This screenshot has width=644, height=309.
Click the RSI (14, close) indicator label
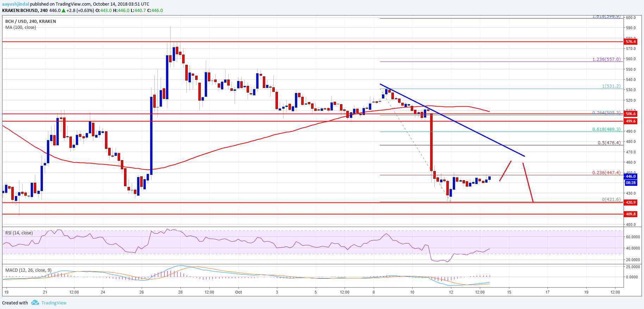[x=19, y=233]
